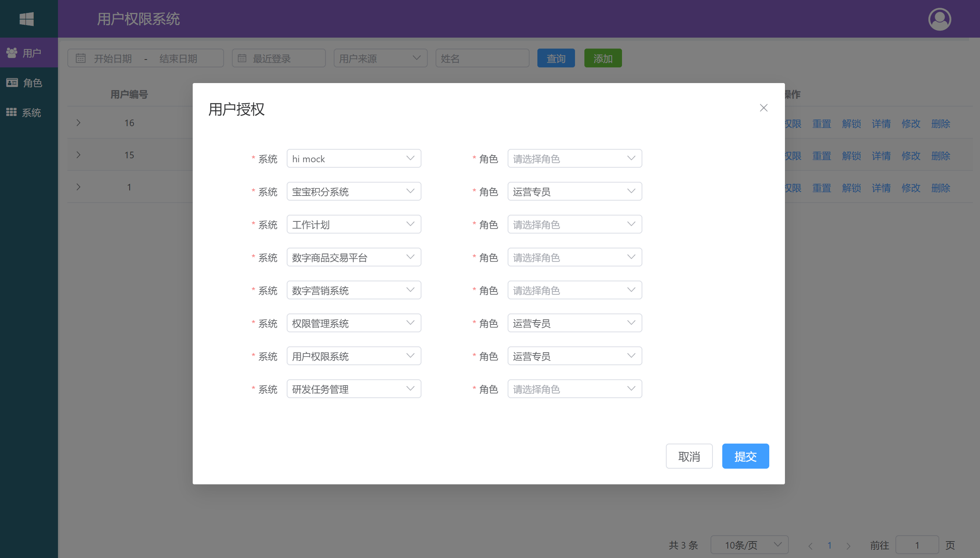Click 详情 link in user 1 row

(881, 188)
